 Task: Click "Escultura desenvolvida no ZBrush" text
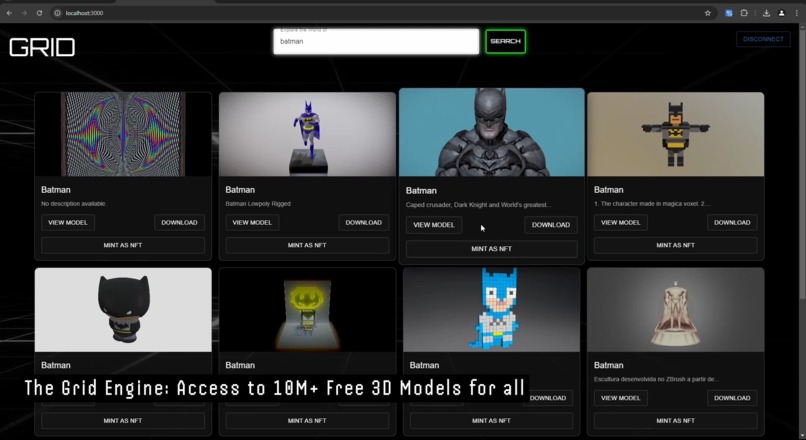tap(656, 379)
